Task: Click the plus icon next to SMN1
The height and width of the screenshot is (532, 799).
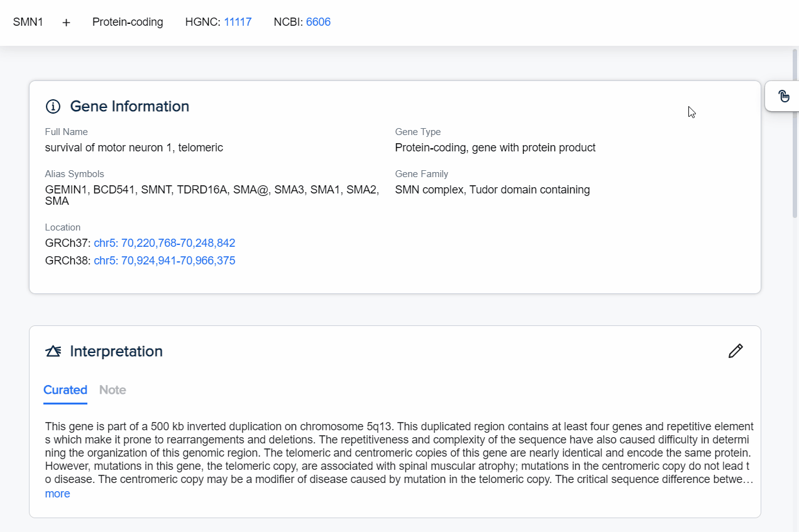Action: (67, 23)
